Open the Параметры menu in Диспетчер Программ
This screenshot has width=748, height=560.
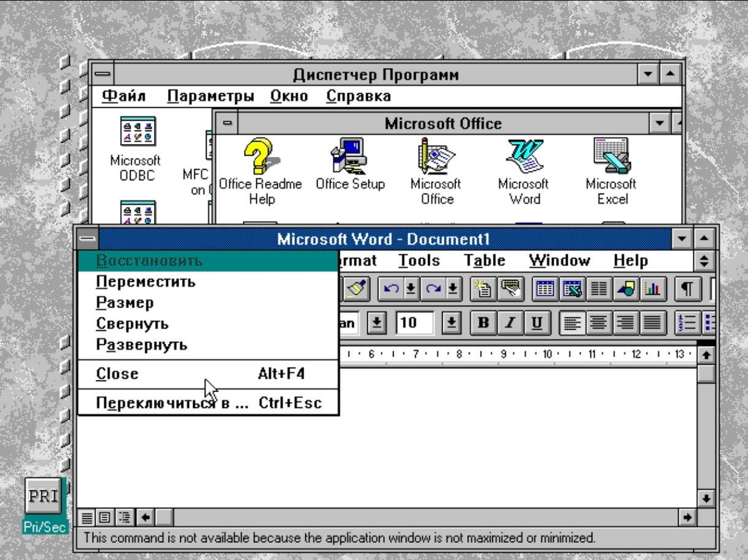(x=212, y=96)
